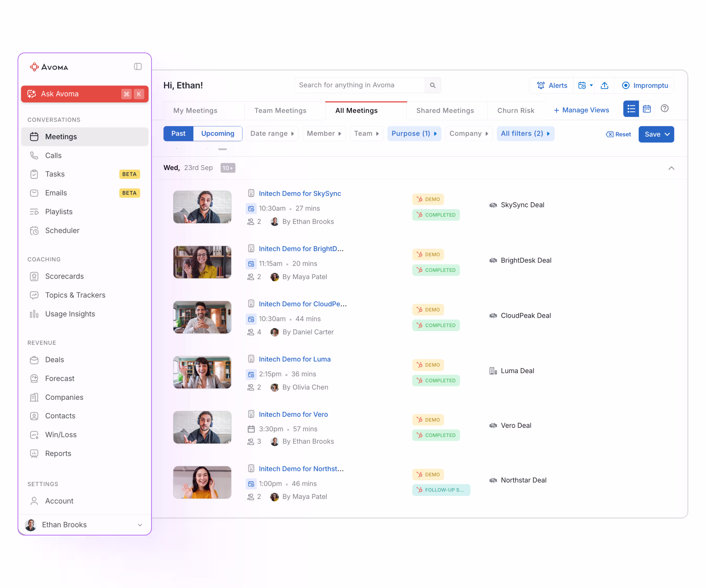Open Win/Loss in the sidebar
This screenshot has height=588, width=706.
click(x=85, y=434)
